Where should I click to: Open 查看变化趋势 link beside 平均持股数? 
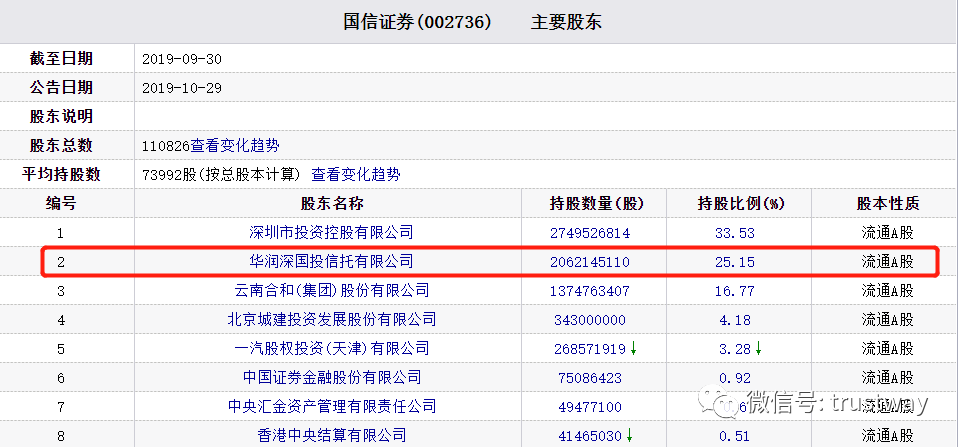356,175
